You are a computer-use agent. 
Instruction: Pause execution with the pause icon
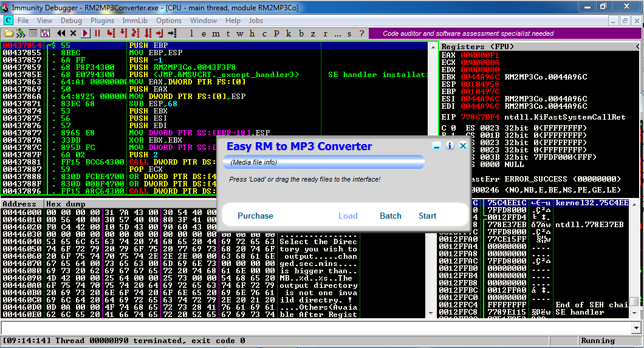[x=97, y=33]
